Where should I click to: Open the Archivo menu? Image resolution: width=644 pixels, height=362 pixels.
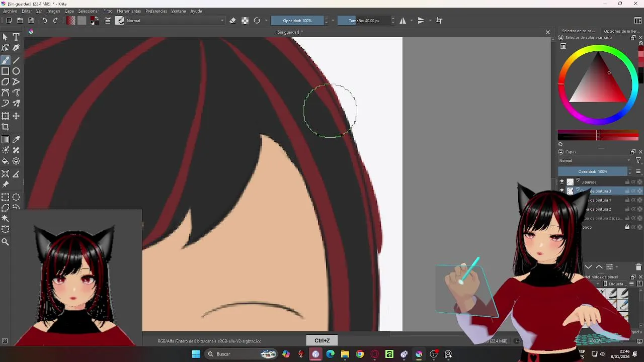pos(10,11)
